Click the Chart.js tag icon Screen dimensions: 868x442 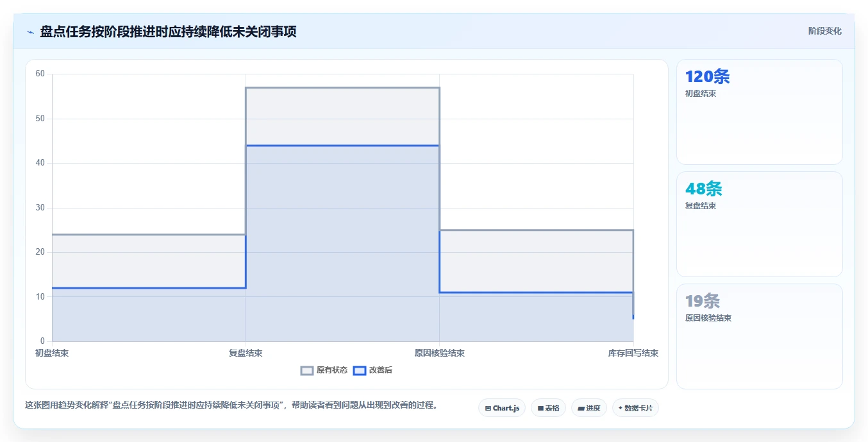(488, 408)
